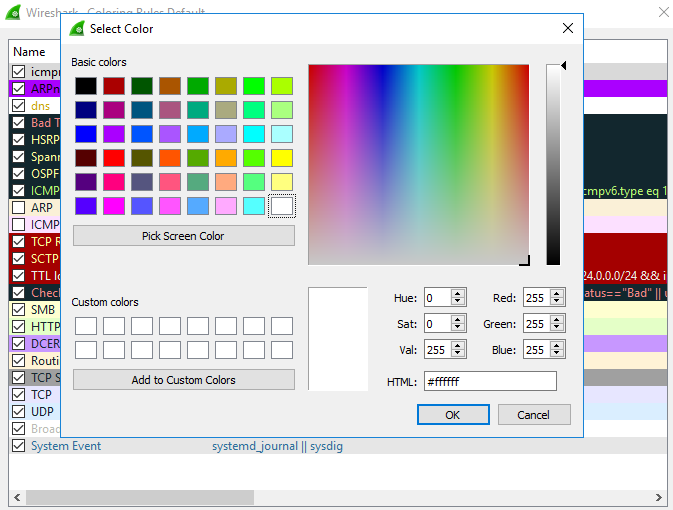Screen dimensions: 673x510
Task: Click the Val value field
Action: 437,350
